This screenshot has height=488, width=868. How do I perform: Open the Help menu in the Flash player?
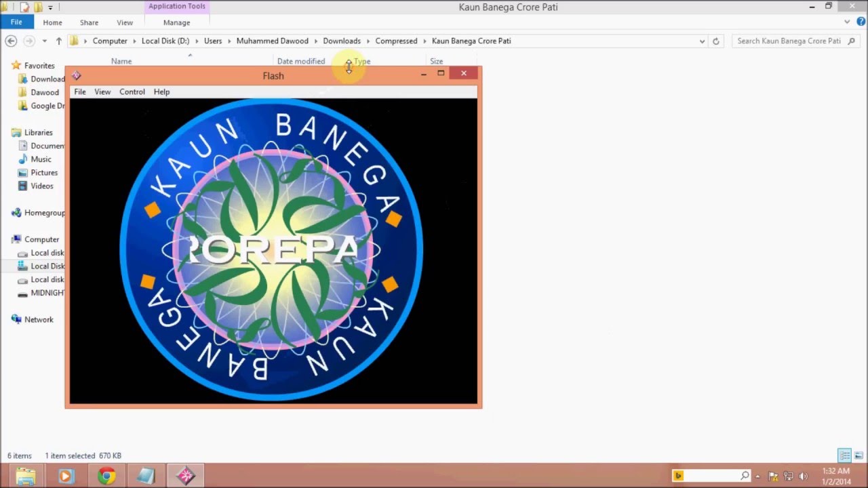tap(161, 91)
